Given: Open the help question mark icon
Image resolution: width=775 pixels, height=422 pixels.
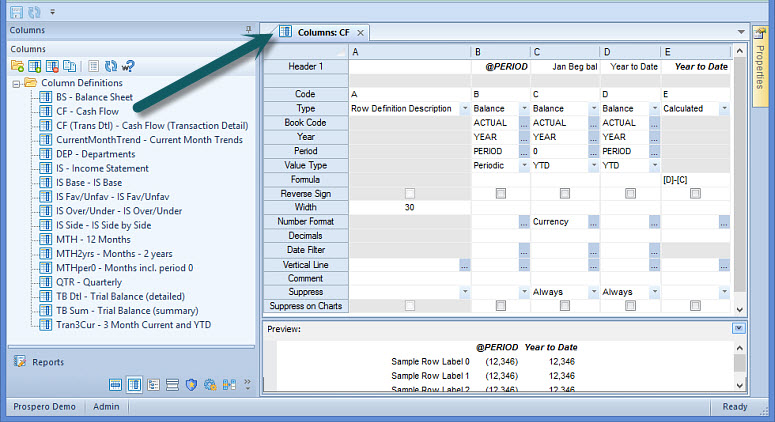Looking at the screenshot, I should coord(128,65).
